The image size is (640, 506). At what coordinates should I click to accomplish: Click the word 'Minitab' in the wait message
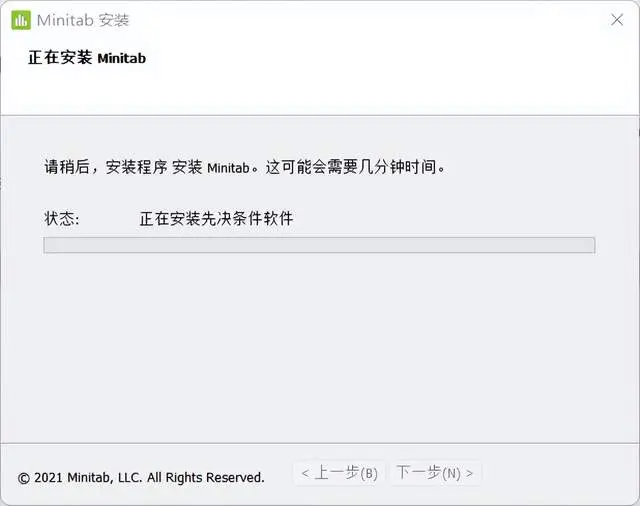228,168
